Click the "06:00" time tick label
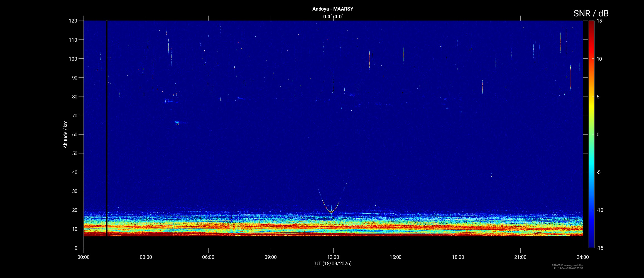644x278 pixels. point(208,257)
